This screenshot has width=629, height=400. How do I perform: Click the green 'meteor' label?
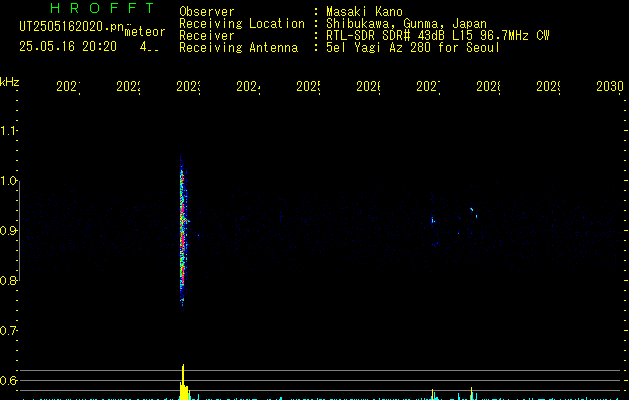click(x=145, y=32)
